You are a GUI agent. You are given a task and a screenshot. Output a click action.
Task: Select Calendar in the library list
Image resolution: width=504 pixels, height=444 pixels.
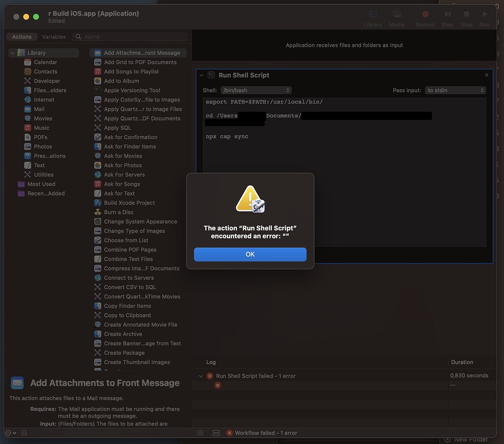45,62
